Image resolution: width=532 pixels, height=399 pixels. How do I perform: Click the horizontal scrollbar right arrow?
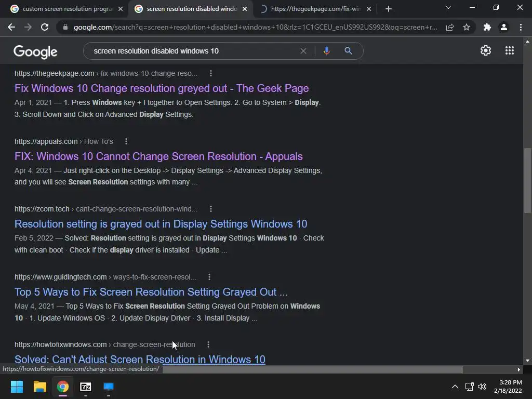[519, 369]
